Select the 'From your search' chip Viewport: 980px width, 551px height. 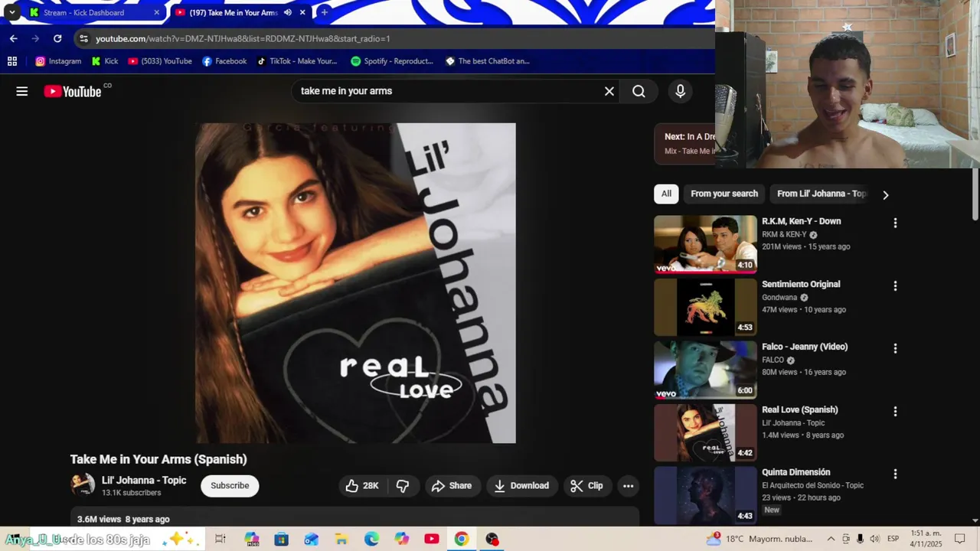(x=724, y=194)
